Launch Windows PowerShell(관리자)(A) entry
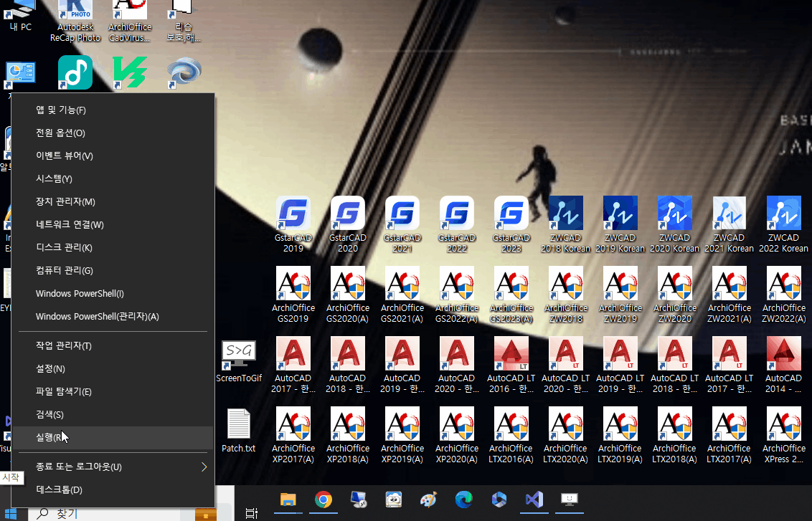Screen dimensions: 812x521 (x=113, y=316)
